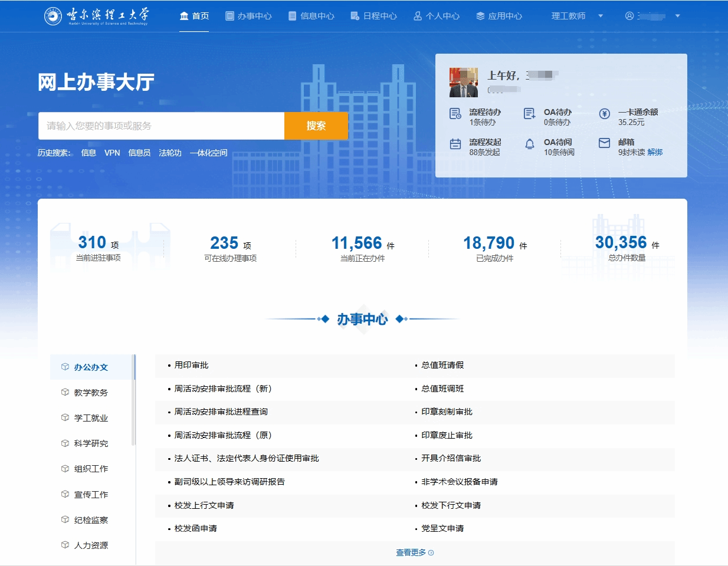Switch to the 应用中心 navigation tab
This screenshot has height=566, width=728.
[x=499, y=16]
